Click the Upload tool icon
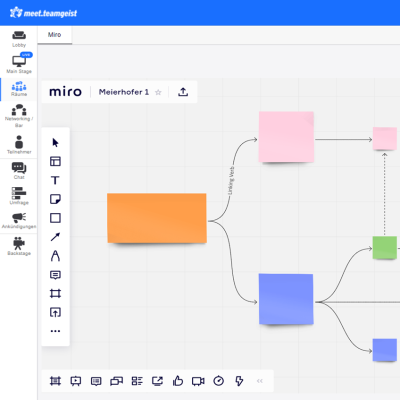Screen dimensions: 400x400 pos(55,312)
